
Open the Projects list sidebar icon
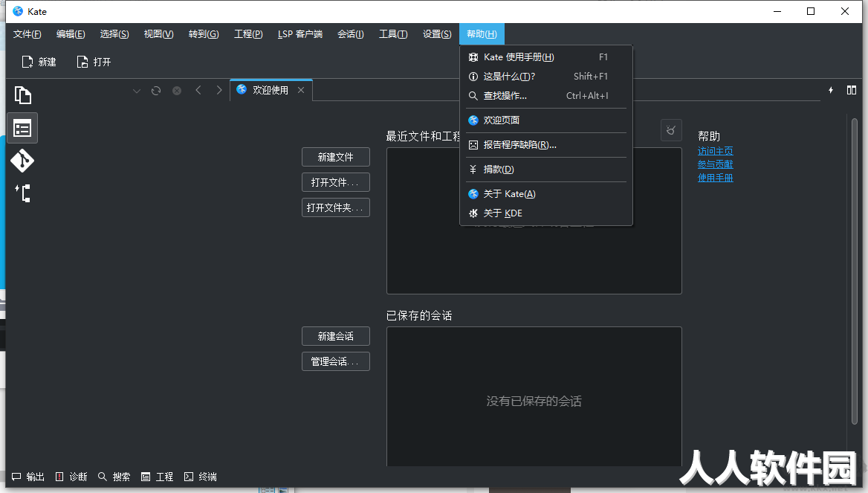point(22,129)
